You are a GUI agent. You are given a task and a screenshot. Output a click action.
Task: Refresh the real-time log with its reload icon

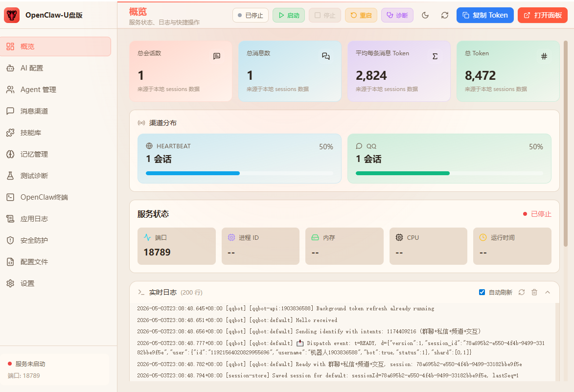(522, 293)
